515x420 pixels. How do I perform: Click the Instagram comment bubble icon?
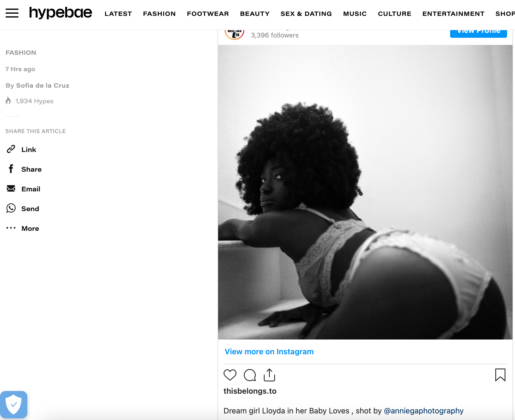(250, 375)
